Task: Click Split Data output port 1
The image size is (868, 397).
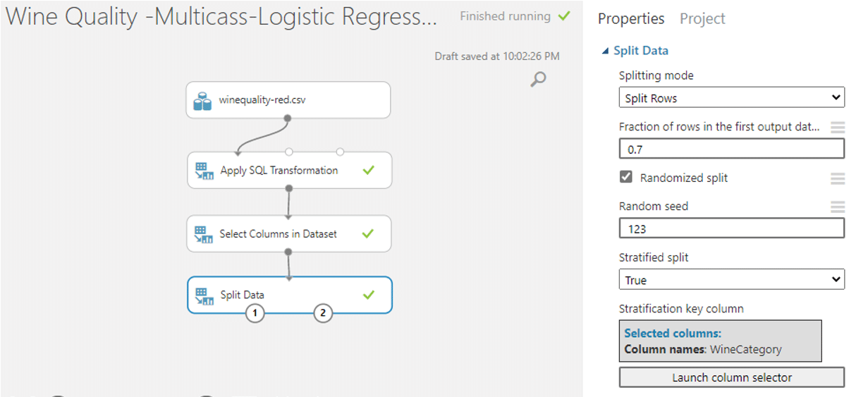Action: coord(255,312)
